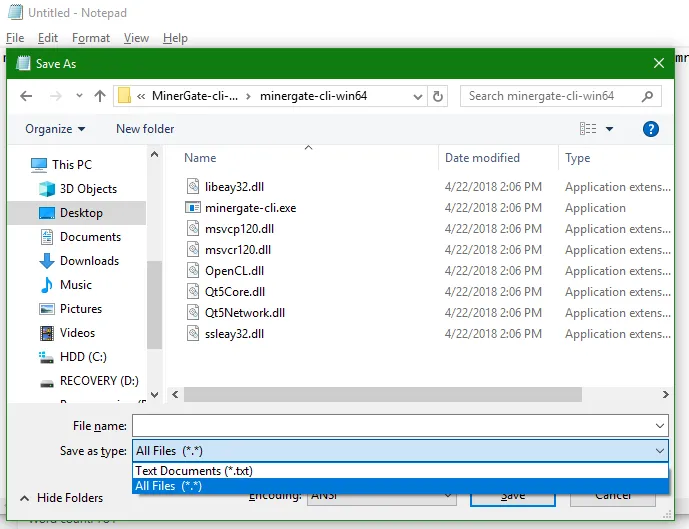The width and height of the screenshot is (689, 529).
Task: Click the New folder button
Action: coord(145,129)
